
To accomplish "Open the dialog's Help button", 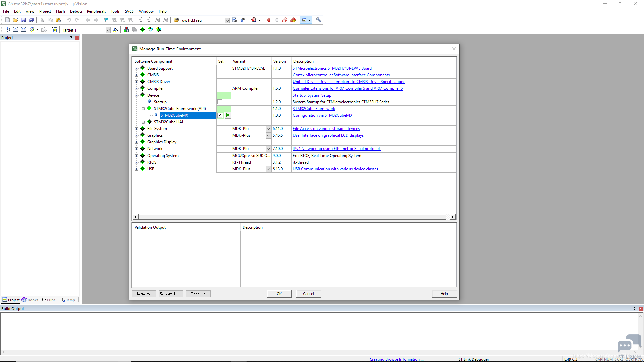I will coord(444,294).
